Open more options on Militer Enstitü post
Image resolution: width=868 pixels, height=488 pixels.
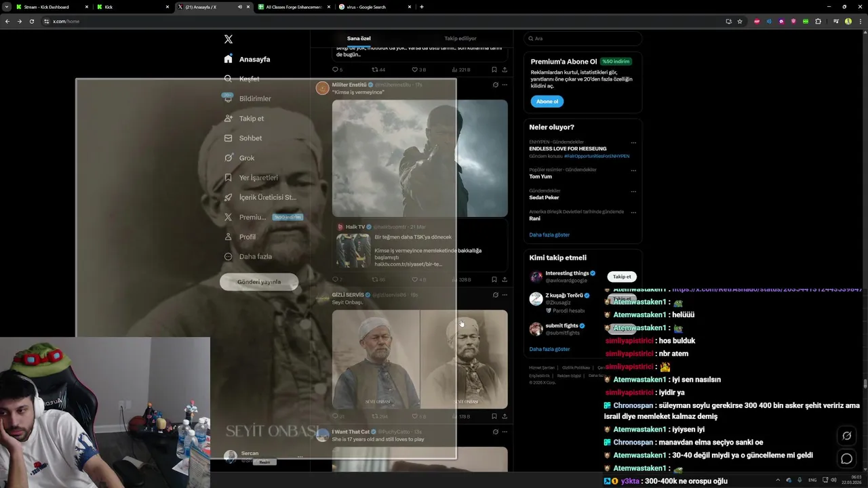coord(505,85)
